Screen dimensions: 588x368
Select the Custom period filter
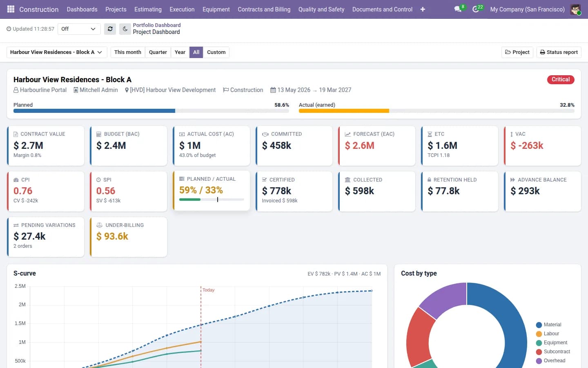point(216,52)
